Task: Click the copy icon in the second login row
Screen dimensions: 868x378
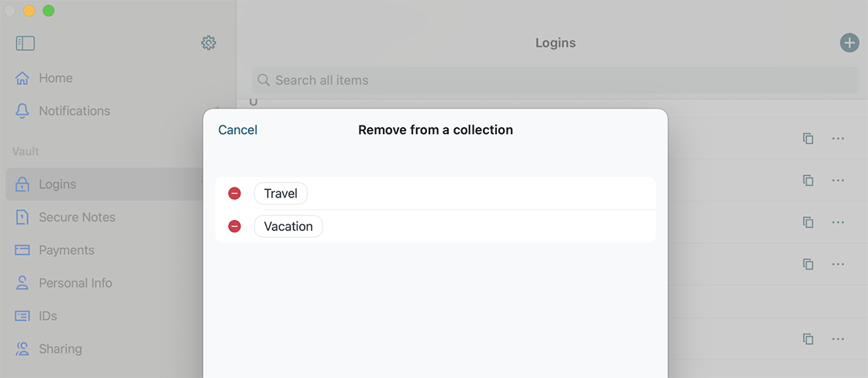Action: pyautogui.click(x=808, y=180)
